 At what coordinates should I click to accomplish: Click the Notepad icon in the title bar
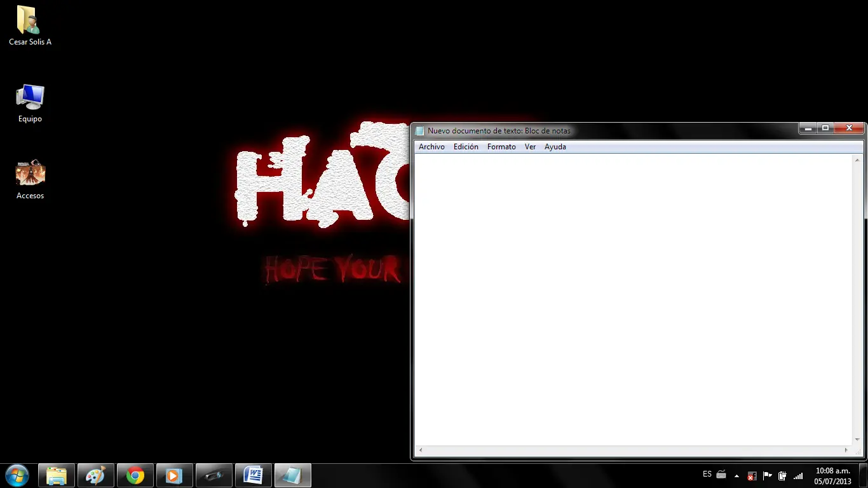coord(419,131)
